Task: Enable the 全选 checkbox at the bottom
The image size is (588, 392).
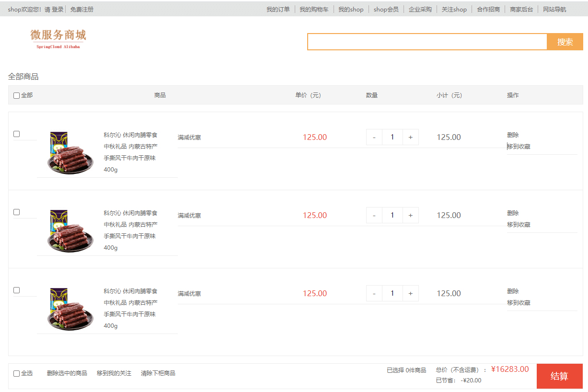Action: pyautogui.click(x=16, y=374)
